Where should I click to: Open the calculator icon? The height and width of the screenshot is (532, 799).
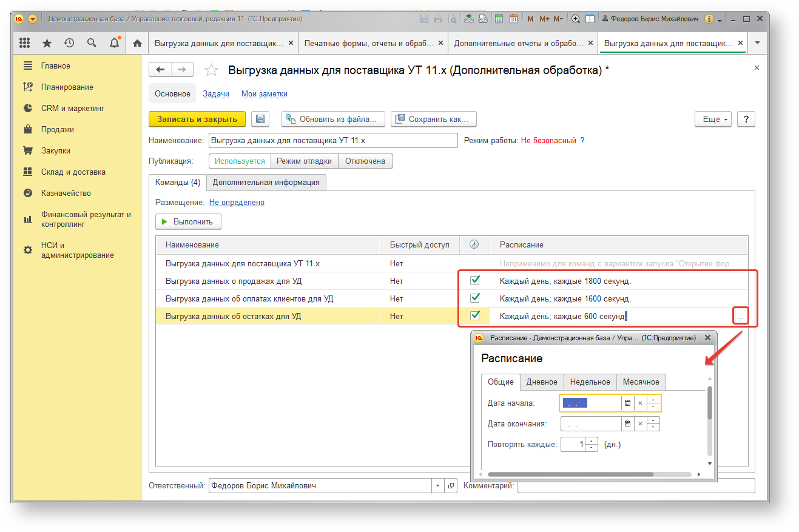(499, 19)
